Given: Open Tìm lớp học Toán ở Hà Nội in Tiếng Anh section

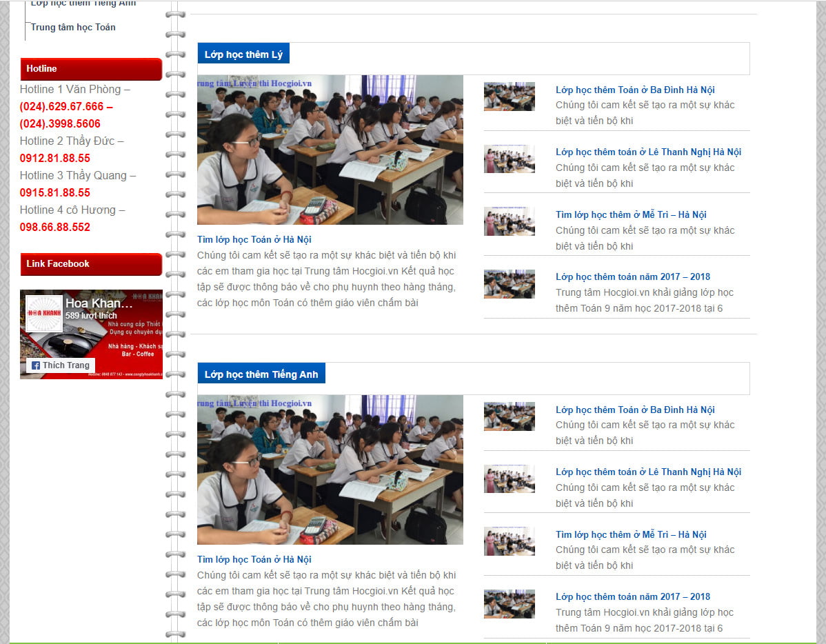Looking at the screenshot, I should pyautogui.click(x=254, y=559).
